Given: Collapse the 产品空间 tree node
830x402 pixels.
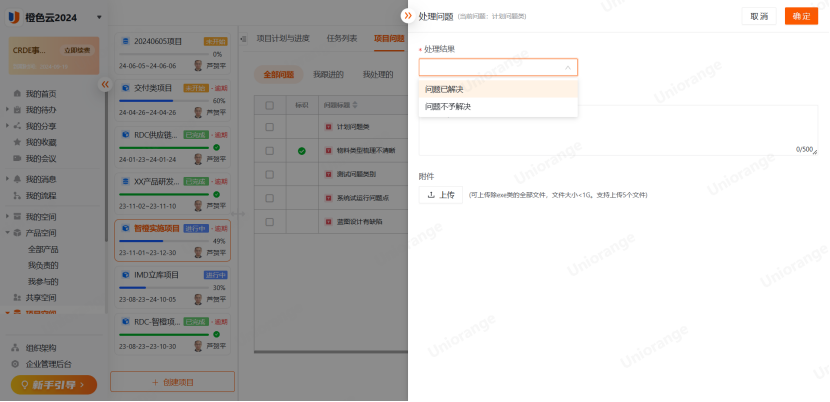Looking at the screenshot, I should tap(7, 232).
